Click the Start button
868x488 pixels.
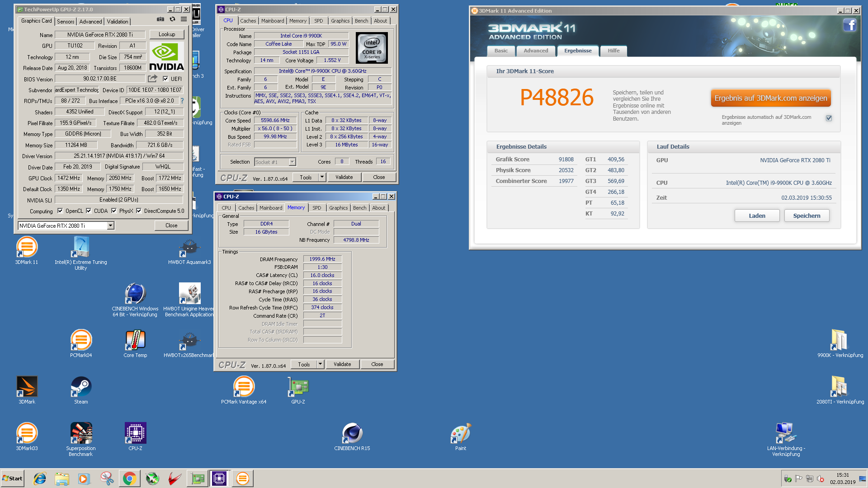[12, 479]
